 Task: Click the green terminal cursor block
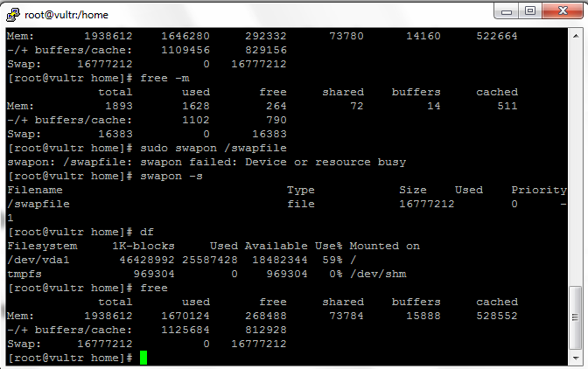point(143,358)
